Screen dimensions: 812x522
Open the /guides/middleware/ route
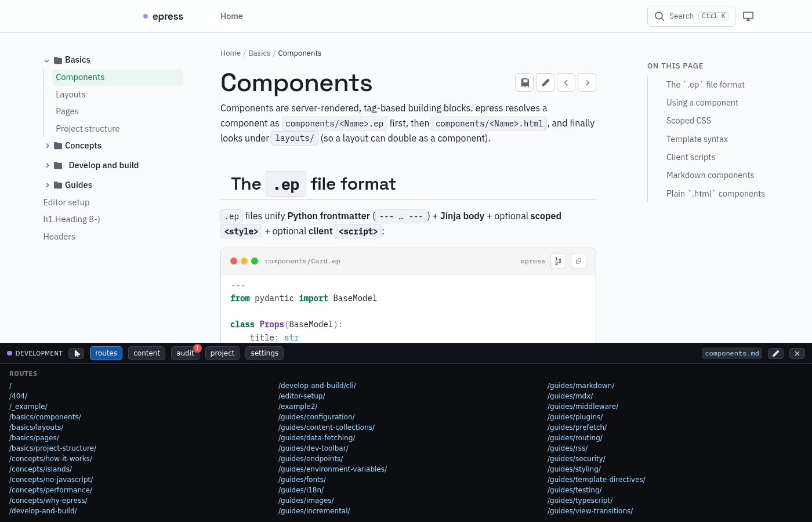coord(583,407)
